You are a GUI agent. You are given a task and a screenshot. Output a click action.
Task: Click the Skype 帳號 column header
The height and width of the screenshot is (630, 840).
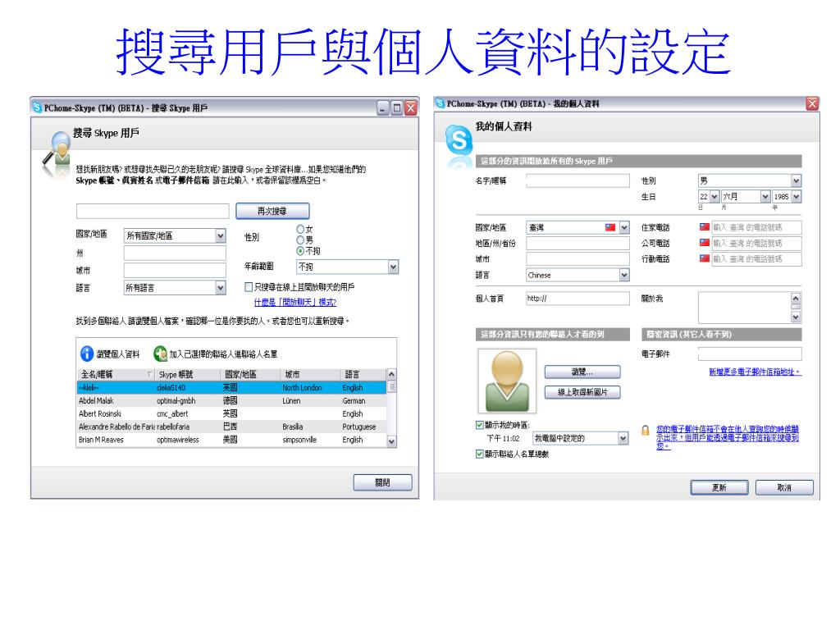188,374
